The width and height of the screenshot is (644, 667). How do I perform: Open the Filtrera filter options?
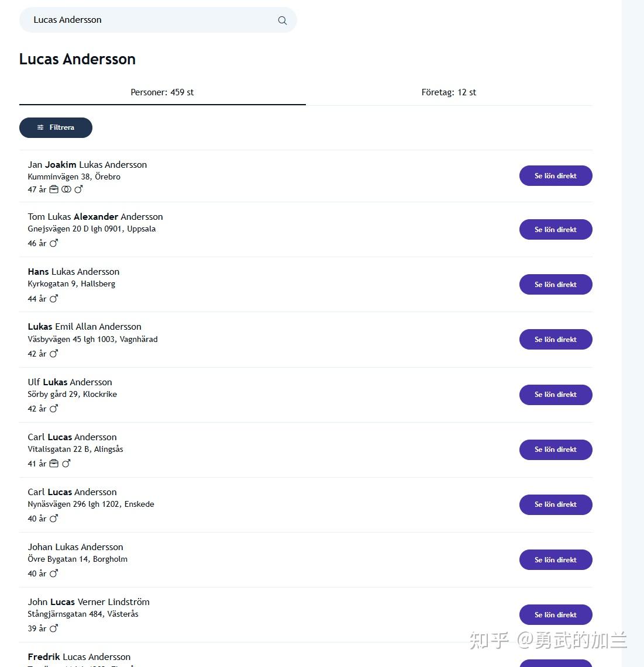click(56, 127)
